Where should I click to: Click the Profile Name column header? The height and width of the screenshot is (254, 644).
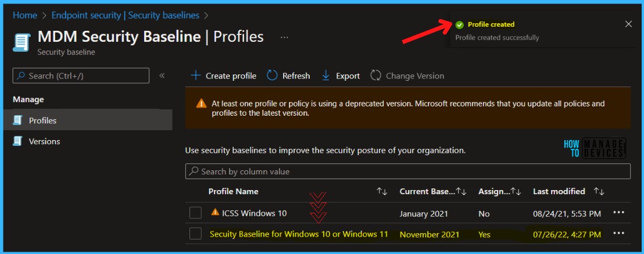pos(233,192)
